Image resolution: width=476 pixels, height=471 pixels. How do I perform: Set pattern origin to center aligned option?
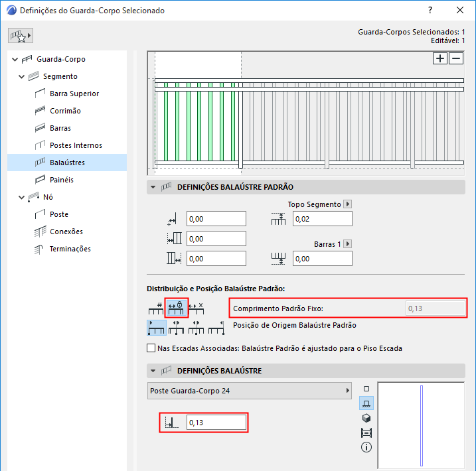point(177,328)
